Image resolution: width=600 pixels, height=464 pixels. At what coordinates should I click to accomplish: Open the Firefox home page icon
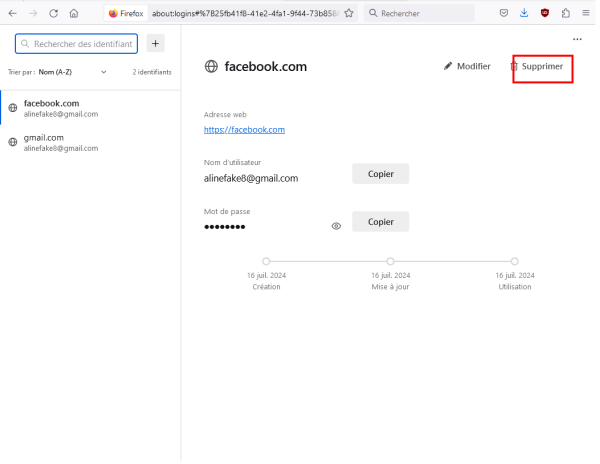pyautogui.click(x=74, y=13)
